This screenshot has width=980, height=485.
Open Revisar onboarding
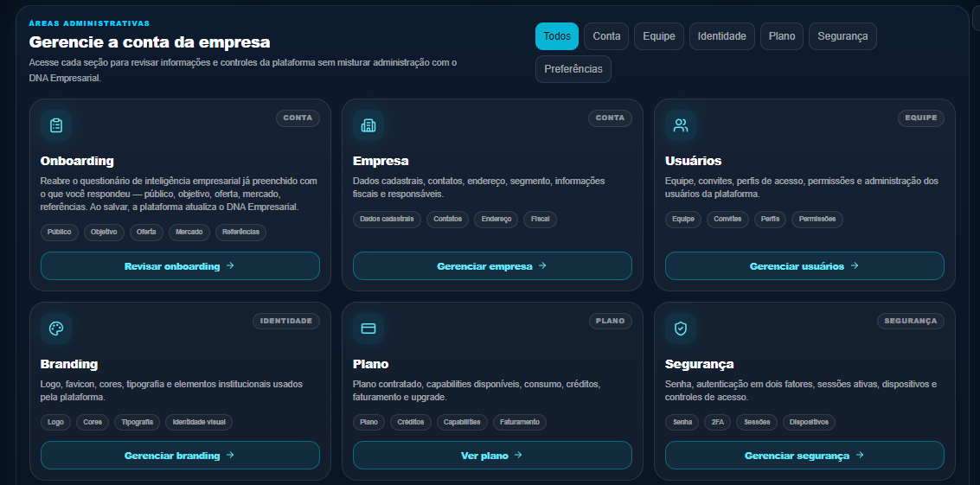tap(180, 266)
